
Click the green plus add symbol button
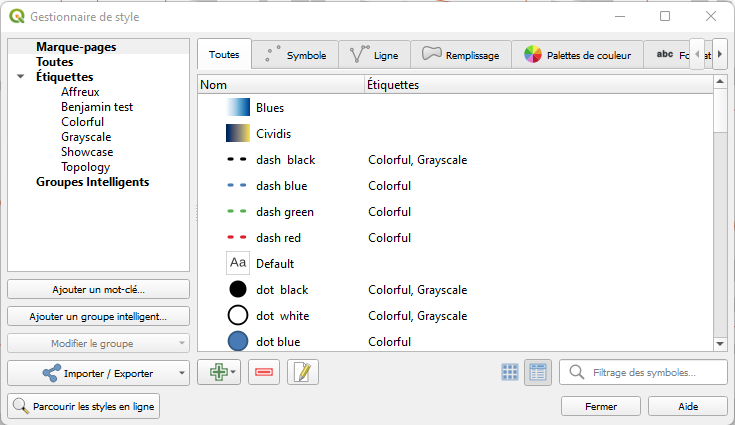[218, 373]
